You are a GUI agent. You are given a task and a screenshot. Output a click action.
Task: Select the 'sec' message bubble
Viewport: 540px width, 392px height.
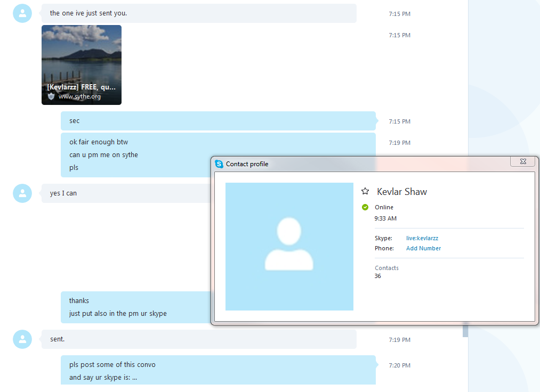[x=219, y=121]
